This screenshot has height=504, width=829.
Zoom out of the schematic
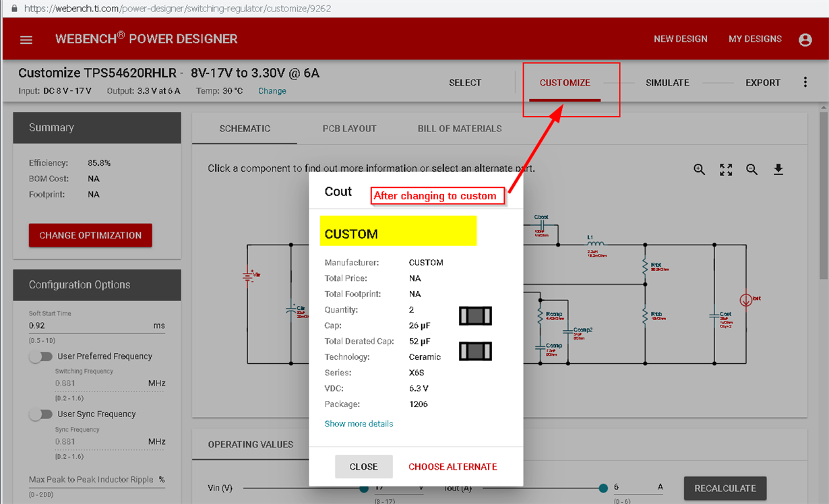click(752, 170)
